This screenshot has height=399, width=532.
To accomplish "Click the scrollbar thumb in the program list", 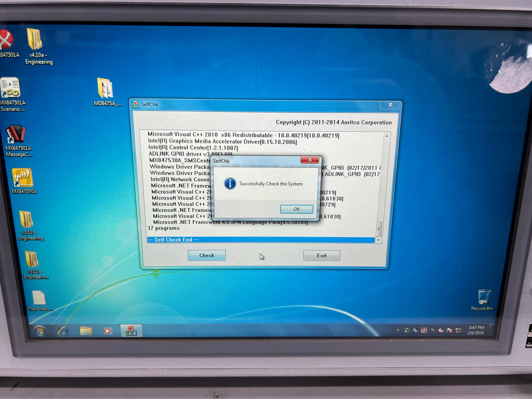I will (x=378, y=229).
